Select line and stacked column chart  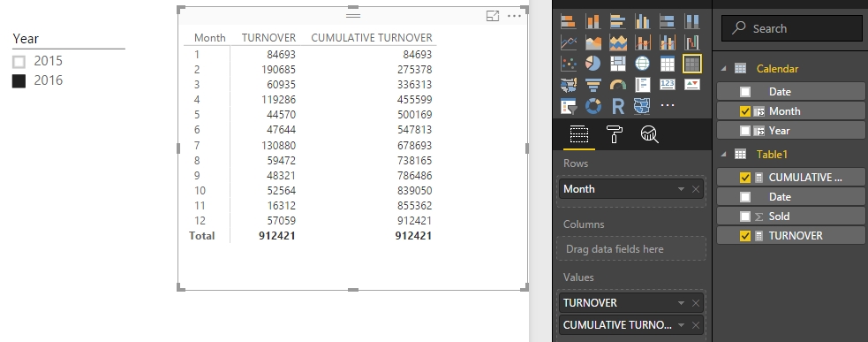click(x=643, y=42)
